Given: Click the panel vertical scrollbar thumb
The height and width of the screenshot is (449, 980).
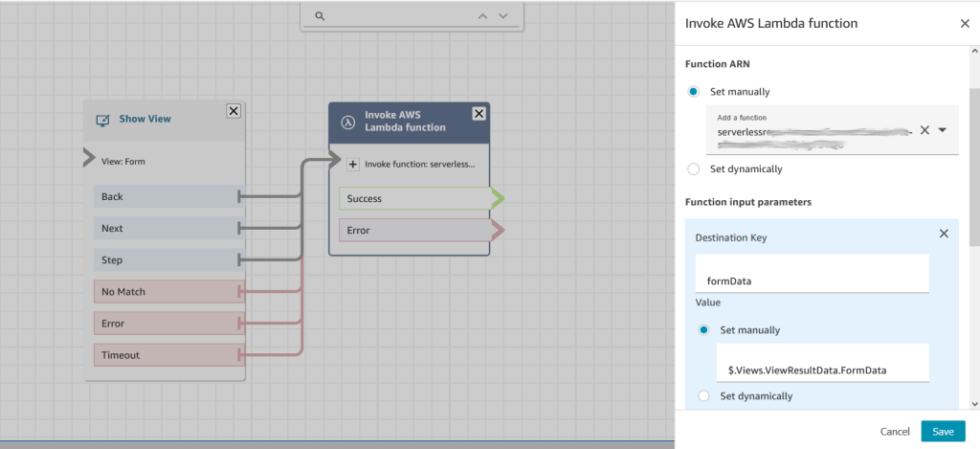Looking at the screenshot, I should tap(973, 167).
